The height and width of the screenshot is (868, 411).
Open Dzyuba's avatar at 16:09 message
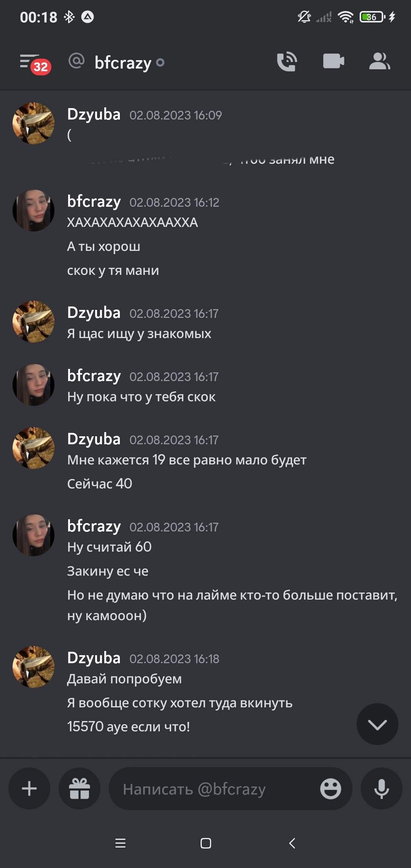(33, 123)
